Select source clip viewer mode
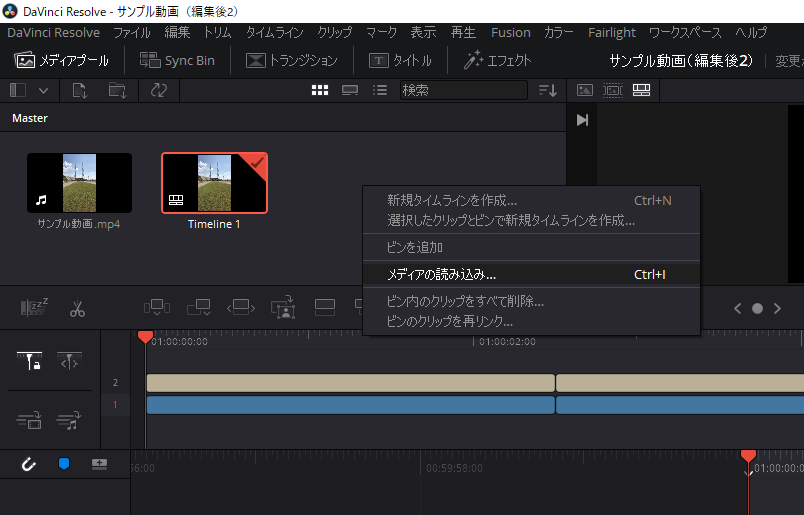The image size is (804, 515). [585, 90]
